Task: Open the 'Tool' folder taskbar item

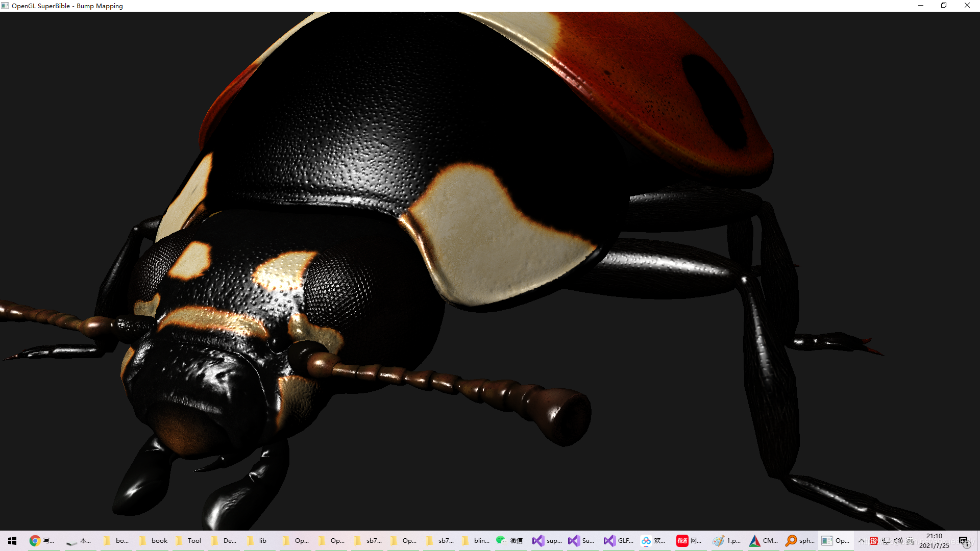Action: [188, 541]
